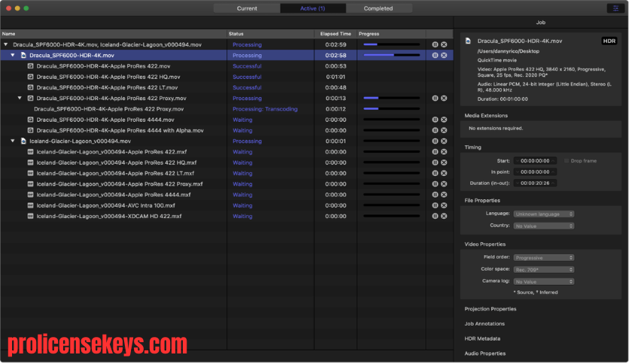Screen dimensions: 629x364
Task: Click the Elapsed Time value 0:01:01
Action: (x=336, y=77)
